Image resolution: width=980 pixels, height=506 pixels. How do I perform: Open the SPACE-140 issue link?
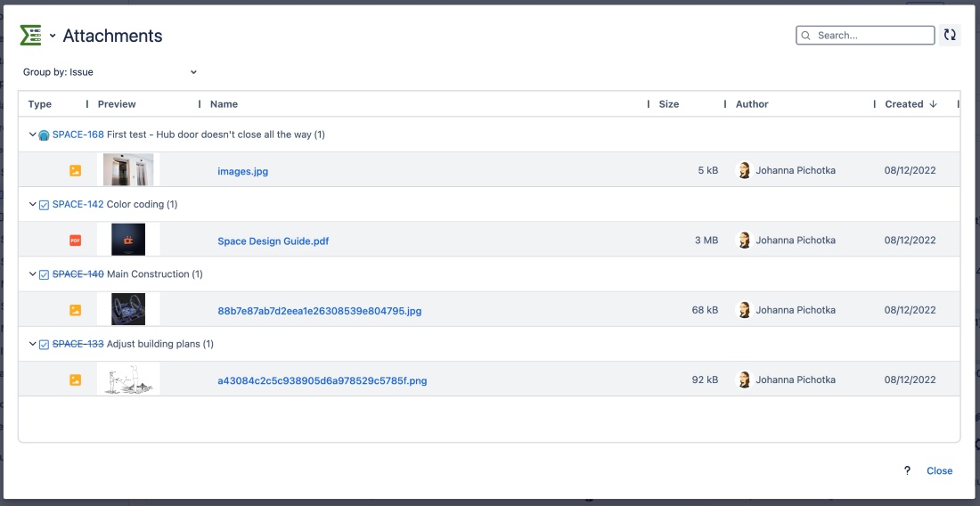pyautogui.click(x=78, y=274)
